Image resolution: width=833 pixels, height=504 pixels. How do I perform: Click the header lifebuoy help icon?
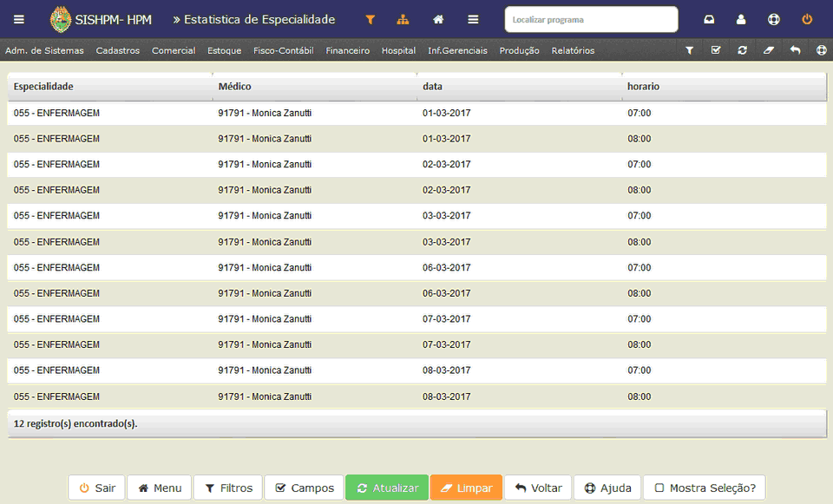(x=773, y=20)
